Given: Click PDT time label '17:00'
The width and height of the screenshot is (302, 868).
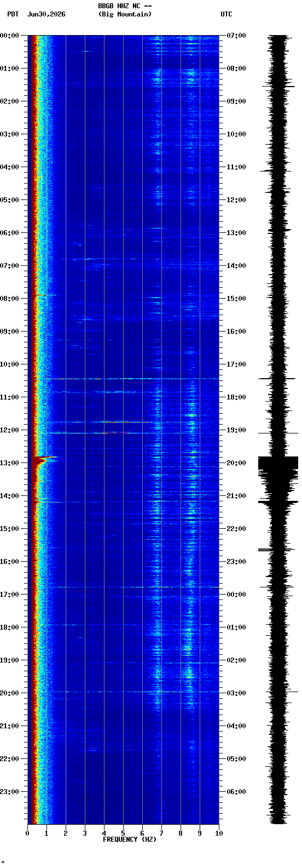Looking at the screenshot, I should pos(9,595).
